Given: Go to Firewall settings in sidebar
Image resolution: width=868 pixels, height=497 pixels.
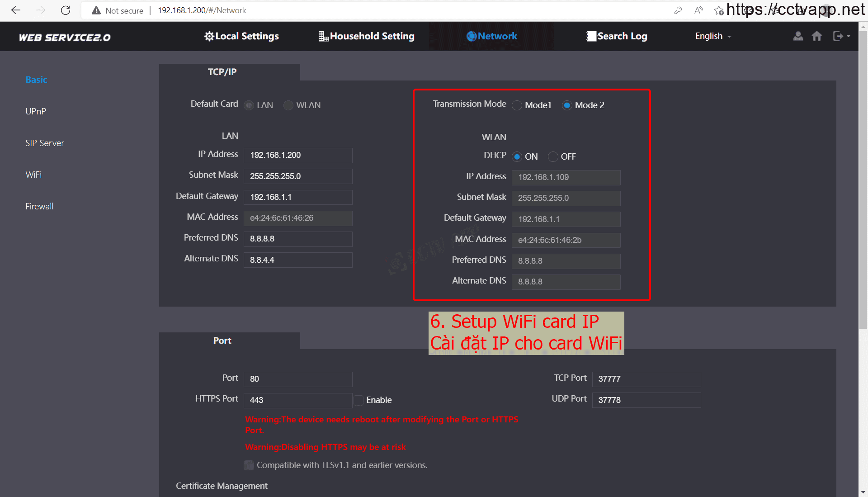Looking at the screenshot, I should tap(39, 206).
